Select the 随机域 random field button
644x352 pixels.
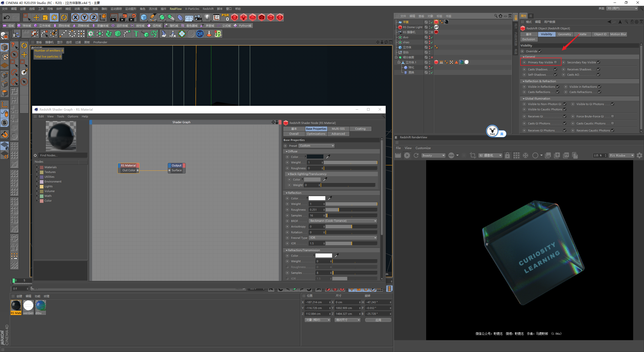coord(171,26)
